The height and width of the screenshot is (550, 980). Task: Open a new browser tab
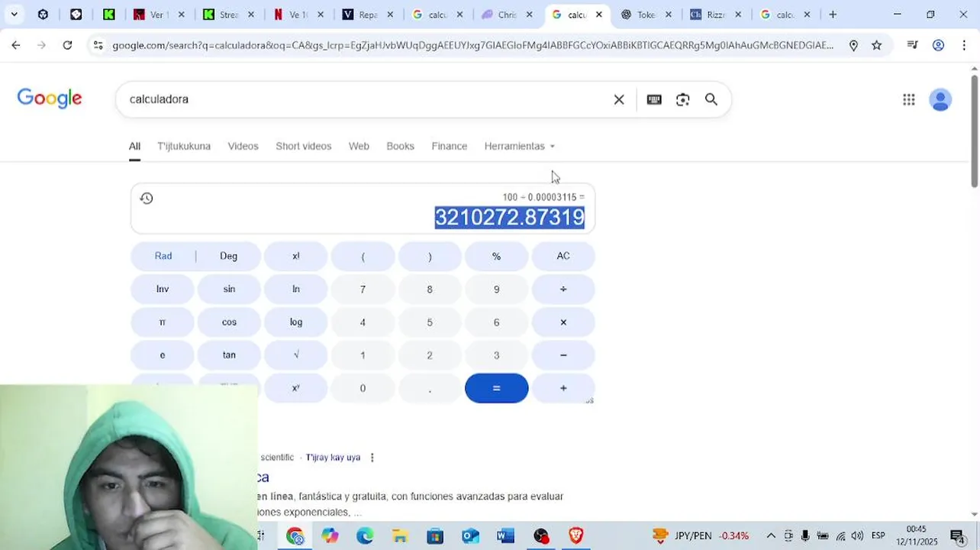pyautogui.click(x=833, y=15)
